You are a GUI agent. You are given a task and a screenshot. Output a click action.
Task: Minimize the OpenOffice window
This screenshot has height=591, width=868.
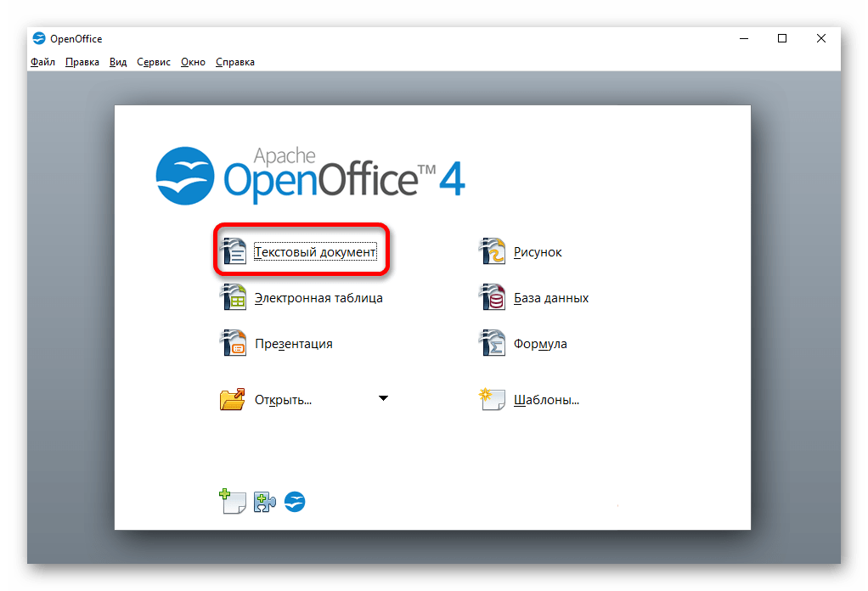(744, 38)
